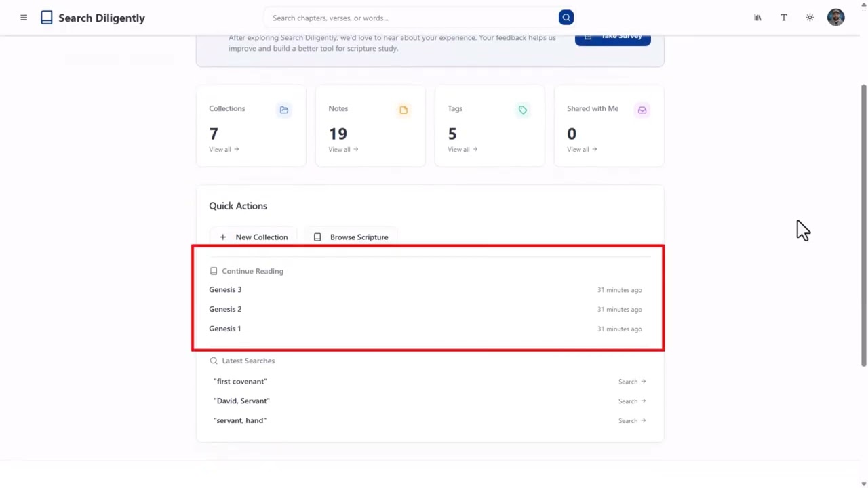Image resolution: width=868 pixels, height=488 pixels.
Task: Click the blue search magnifier button
Action: click(566, 18)
